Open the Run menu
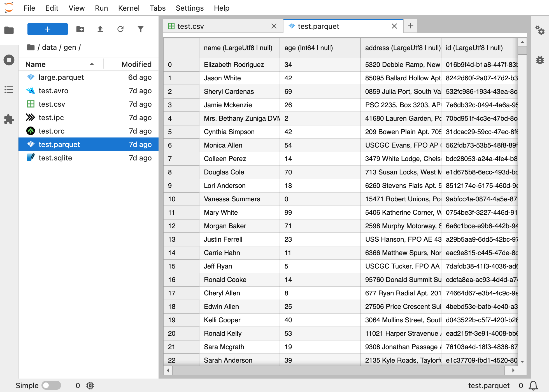 [x=101, y=8]
